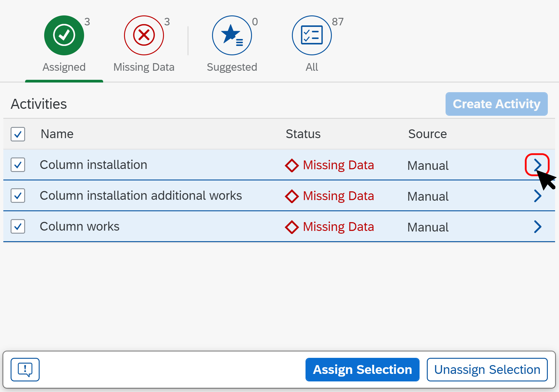The image size is (559, 392).
Task: Open details chevron for Column works
Action: pyautogui.click(x=538, y=226)
